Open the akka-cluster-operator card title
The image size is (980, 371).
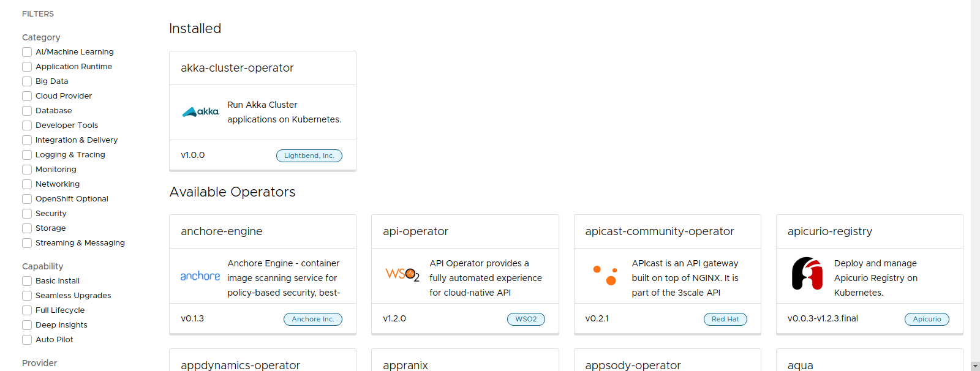click(x=237, y=68)
